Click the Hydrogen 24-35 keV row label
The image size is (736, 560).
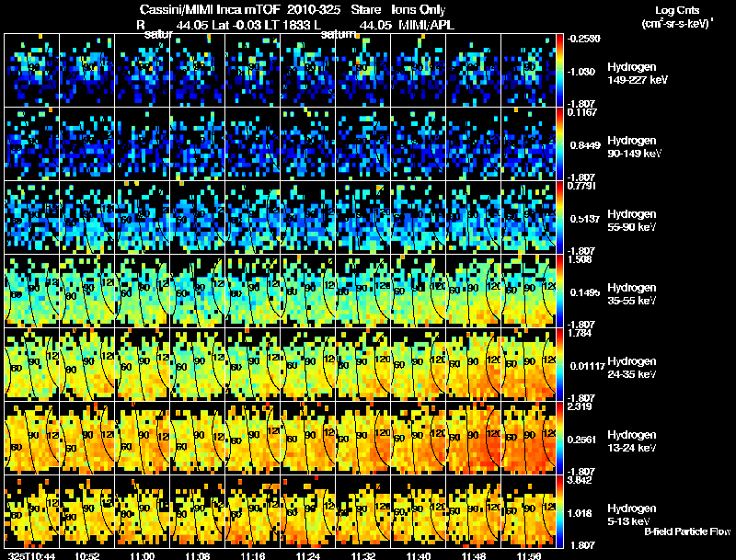(631, 368)
